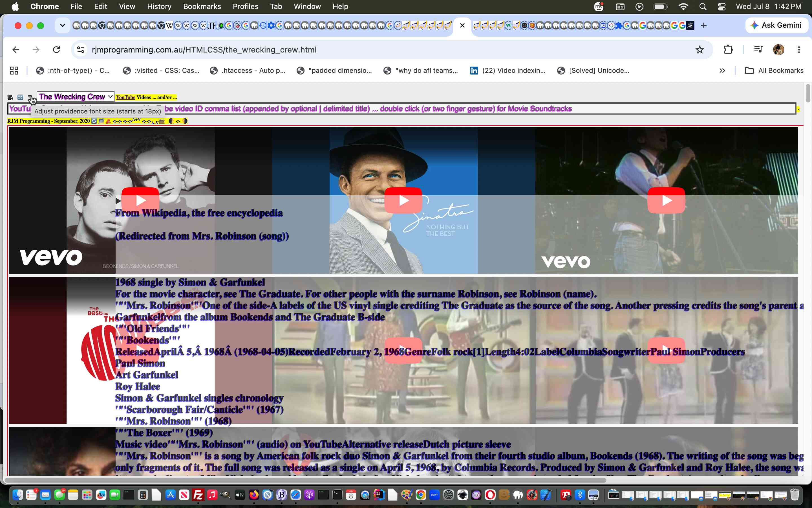Click the <--> A+V link

click(x=132, y=121)
